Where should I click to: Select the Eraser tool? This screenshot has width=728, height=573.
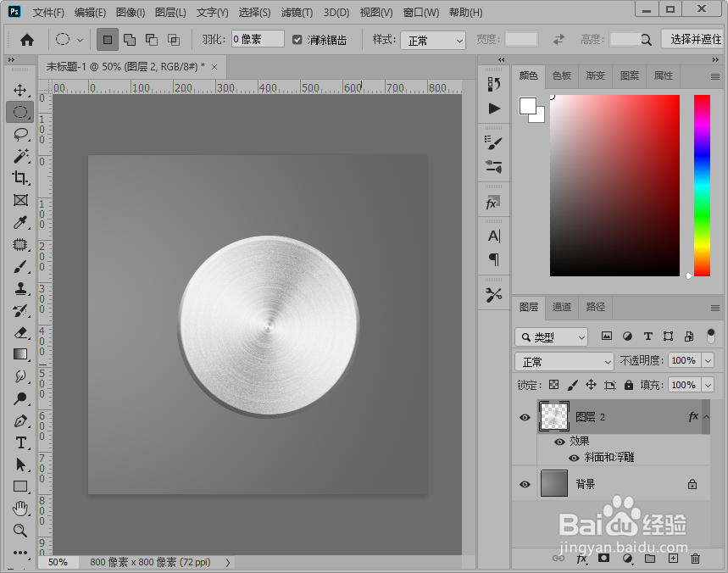[20, 333]
